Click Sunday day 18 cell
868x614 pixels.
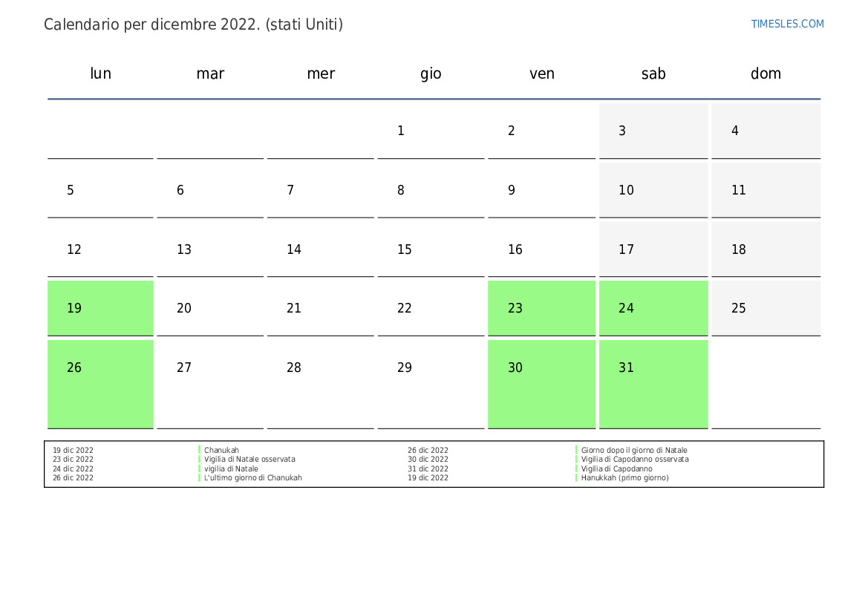click(x=766, y=249)
